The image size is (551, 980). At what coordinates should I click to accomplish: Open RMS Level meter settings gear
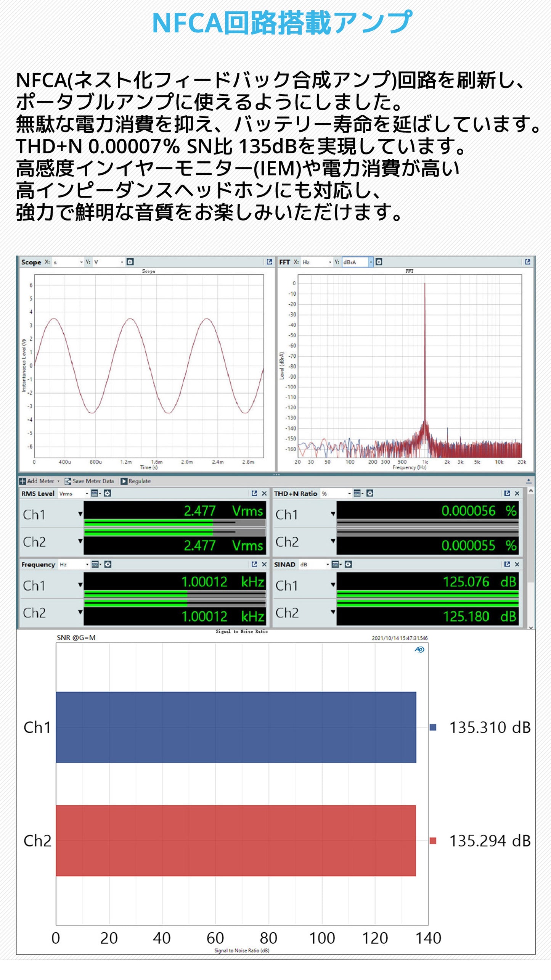[x=108, y=493]
